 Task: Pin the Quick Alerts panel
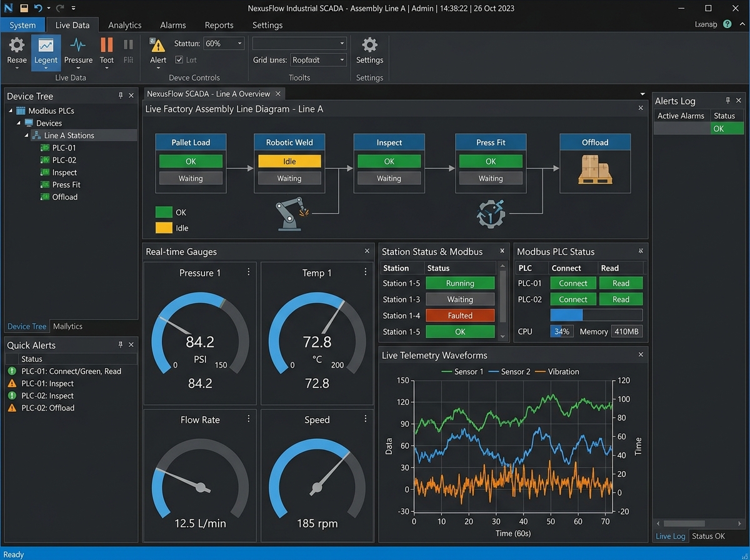click(121, 345)
